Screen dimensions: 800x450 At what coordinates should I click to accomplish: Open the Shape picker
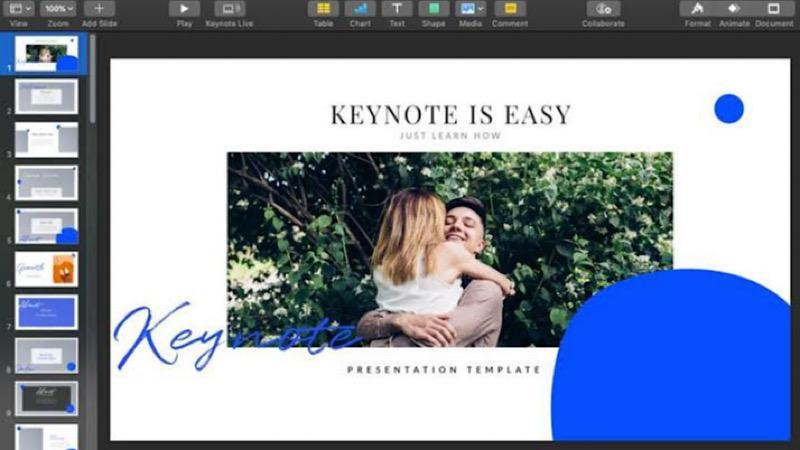(434, 9)
